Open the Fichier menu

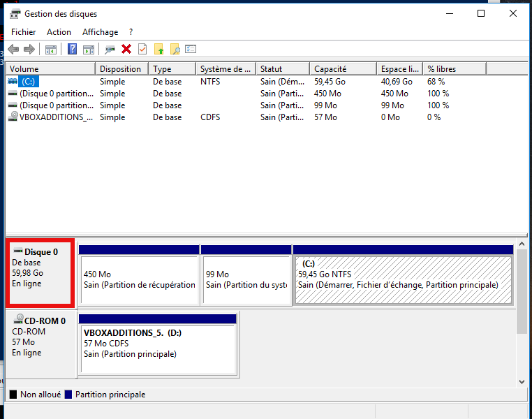[x=23, y=32]
